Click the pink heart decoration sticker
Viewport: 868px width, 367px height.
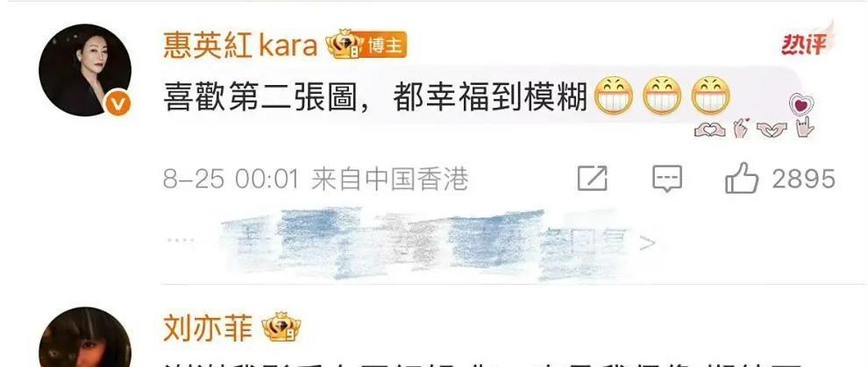[x=800, y=104]
